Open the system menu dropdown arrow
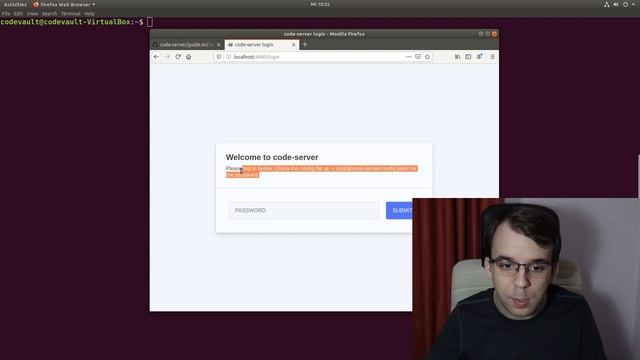 pyautogui.click(x=633, y=4)
